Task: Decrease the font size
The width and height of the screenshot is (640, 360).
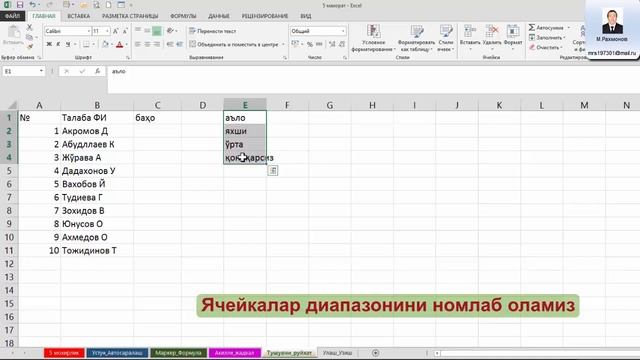Action: tap(124, 31)
